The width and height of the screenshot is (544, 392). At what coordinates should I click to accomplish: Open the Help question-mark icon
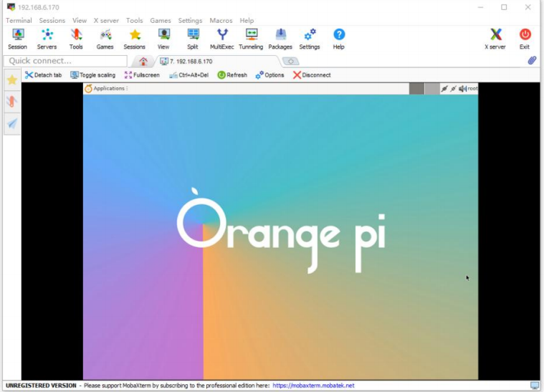(x=339, y=39)
